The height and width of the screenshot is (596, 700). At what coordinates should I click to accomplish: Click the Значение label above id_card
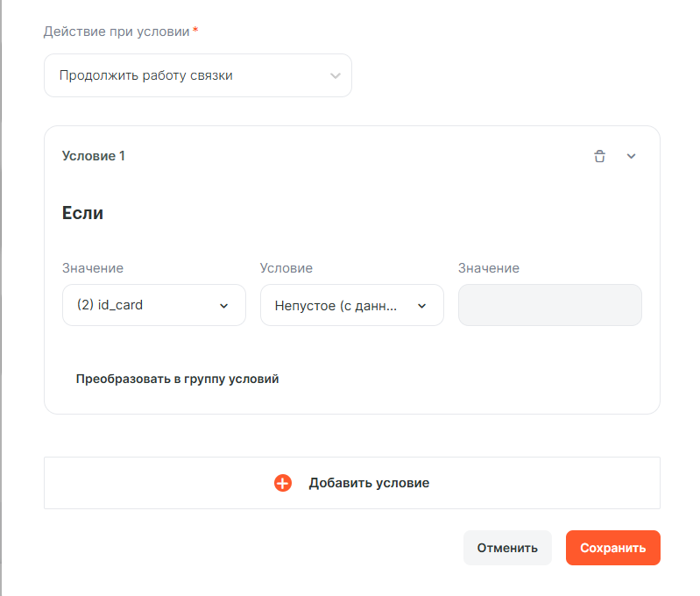(x=93, y=268)
